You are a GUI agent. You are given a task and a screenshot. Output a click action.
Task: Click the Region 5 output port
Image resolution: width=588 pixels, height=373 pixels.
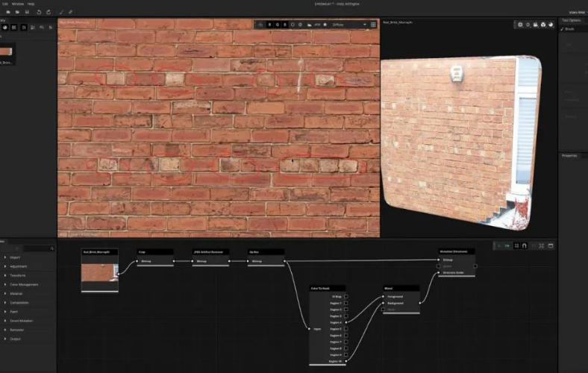coord(345,329)
